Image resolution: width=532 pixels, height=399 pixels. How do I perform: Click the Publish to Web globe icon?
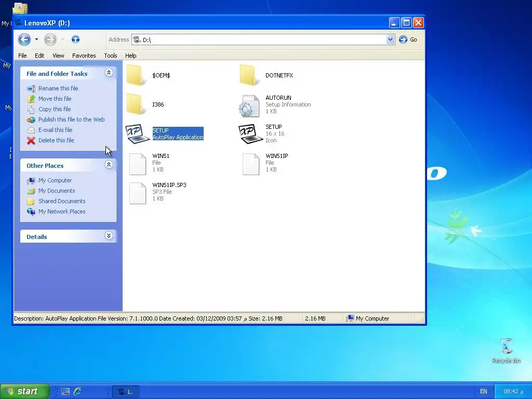[x=31, y=120]
